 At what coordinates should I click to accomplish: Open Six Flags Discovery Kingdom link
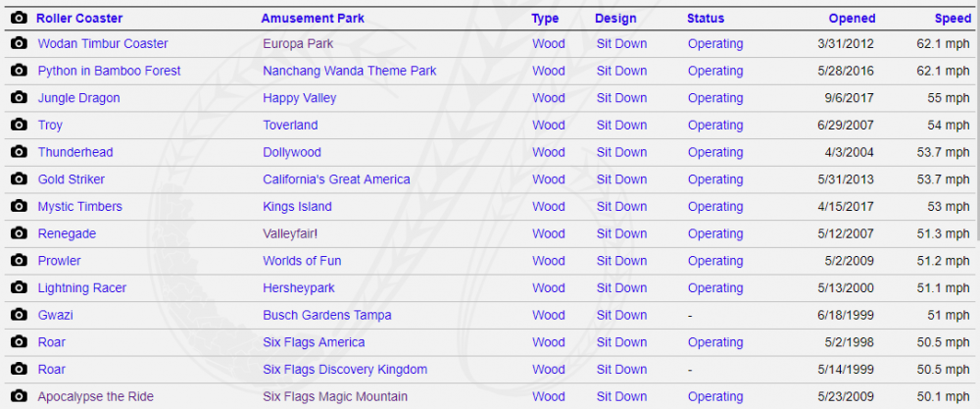tap(345, 370)
